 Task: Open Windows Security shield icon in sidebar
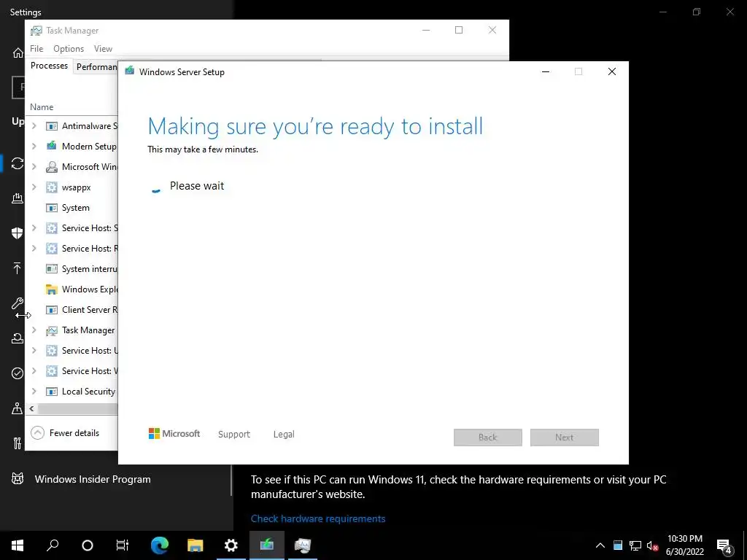coord(18,233)
